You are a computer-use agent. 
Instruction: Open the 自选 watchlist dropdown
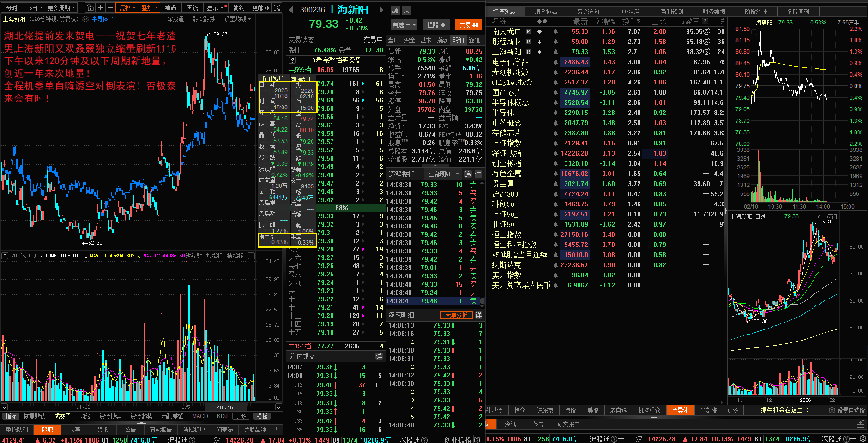click(404, 25)
